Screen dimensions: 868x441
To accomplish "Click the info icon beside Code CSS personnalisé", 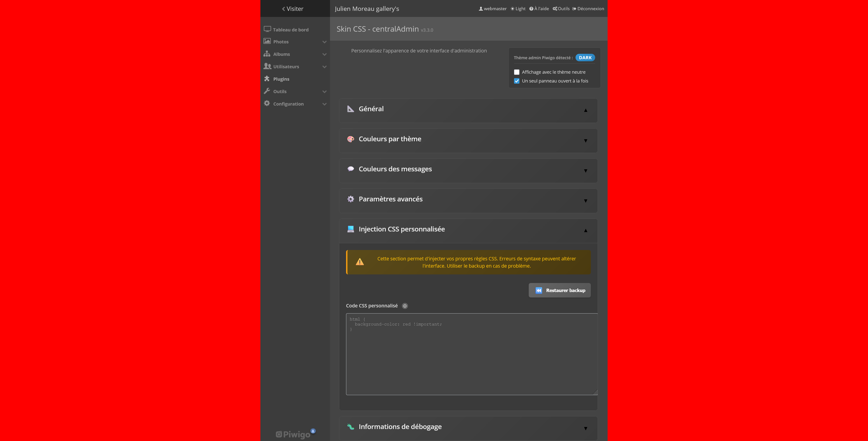I will (x=405, y=306).
